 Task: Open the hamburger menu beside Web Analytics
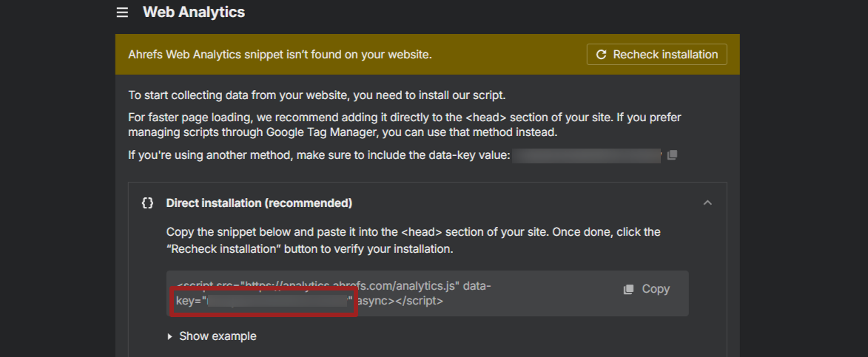coord(122,12)
